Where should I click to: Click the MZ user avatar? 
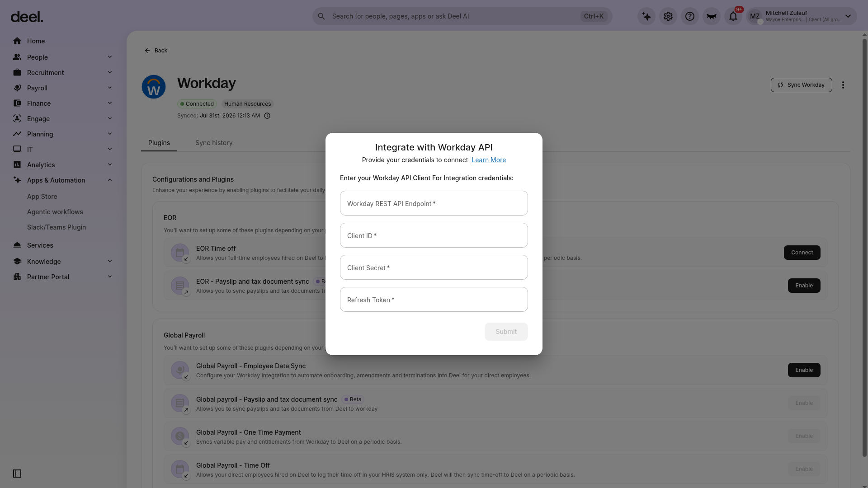755,16
